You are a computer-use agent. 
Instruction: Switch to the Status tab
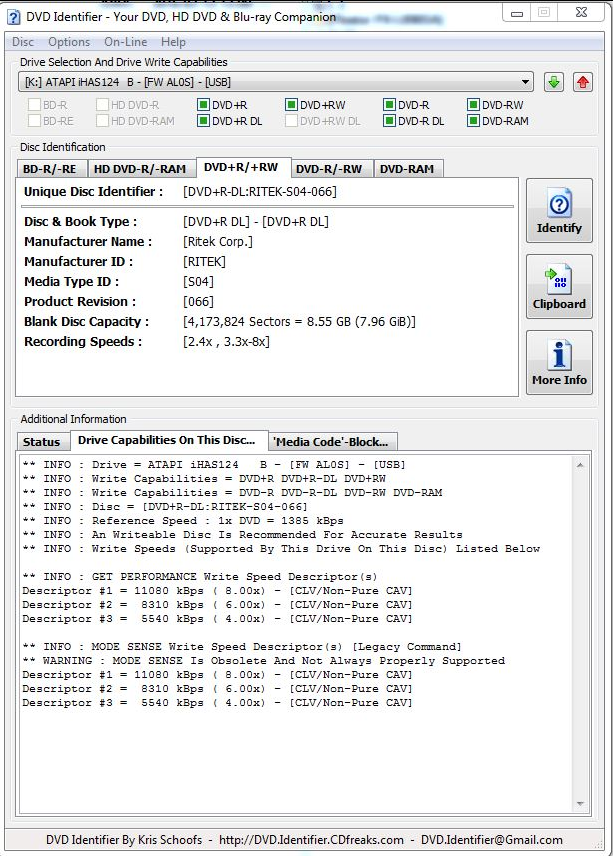click(43, 442)
